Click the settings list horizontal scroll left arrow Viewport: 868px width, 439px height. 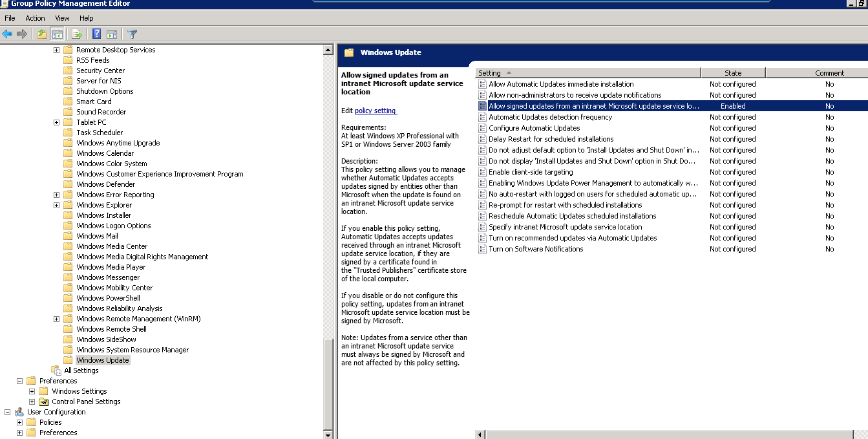(480, 434)
